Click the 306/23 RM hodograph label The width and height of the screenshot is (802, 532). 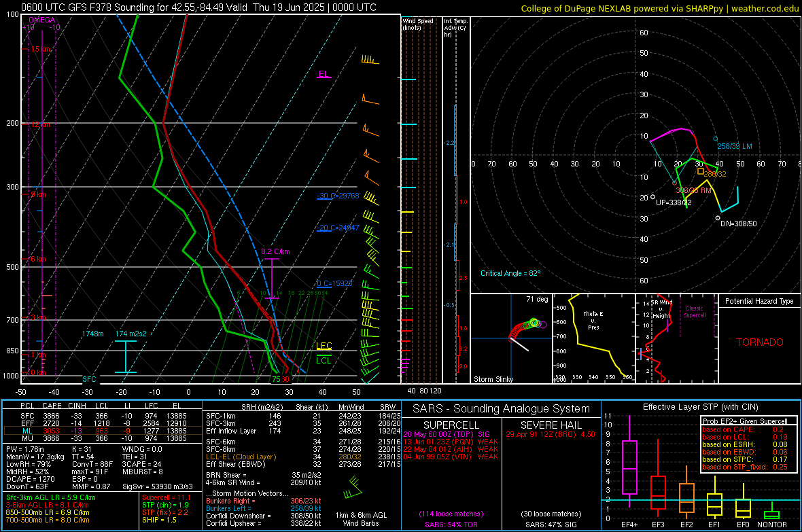[x=693, y=190]
